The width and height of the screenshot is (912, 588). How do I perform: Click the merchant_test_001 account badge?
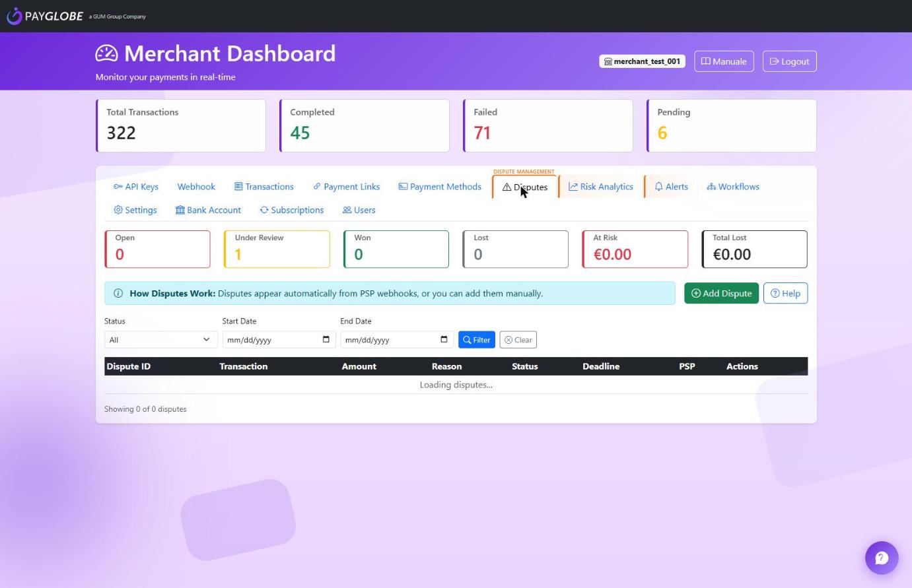tap(642, 61)
